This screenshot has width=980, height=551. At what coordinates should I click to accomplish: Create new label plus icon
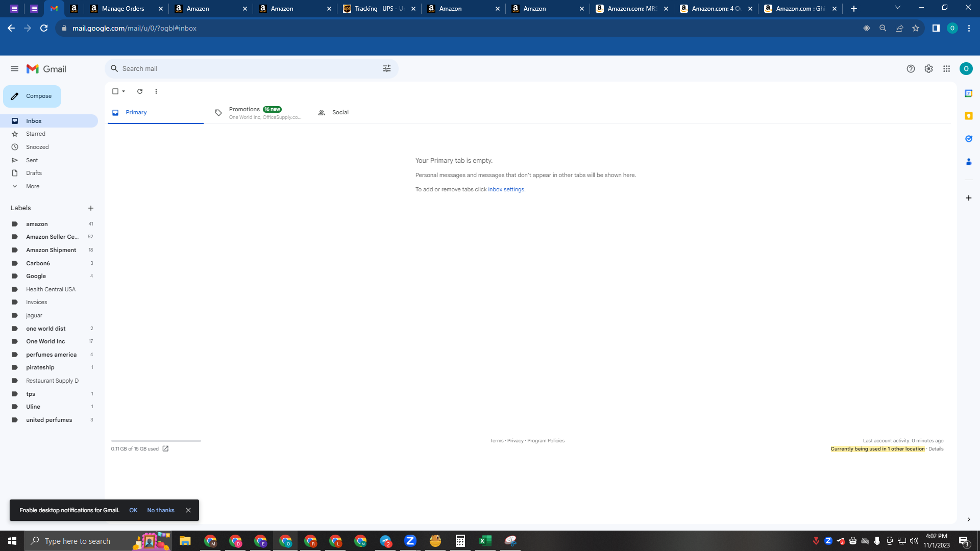click(91, 208)
